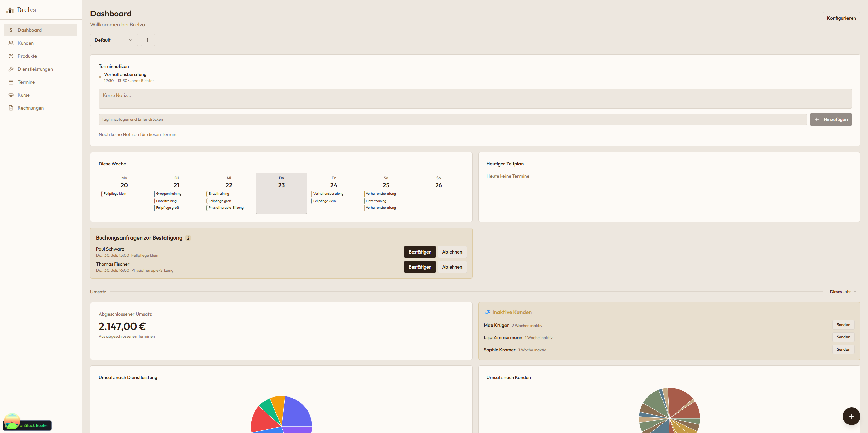This screenshot has height=433, width=868.
Task: Click the Konfigurieren button
Action: click(841, 18)
